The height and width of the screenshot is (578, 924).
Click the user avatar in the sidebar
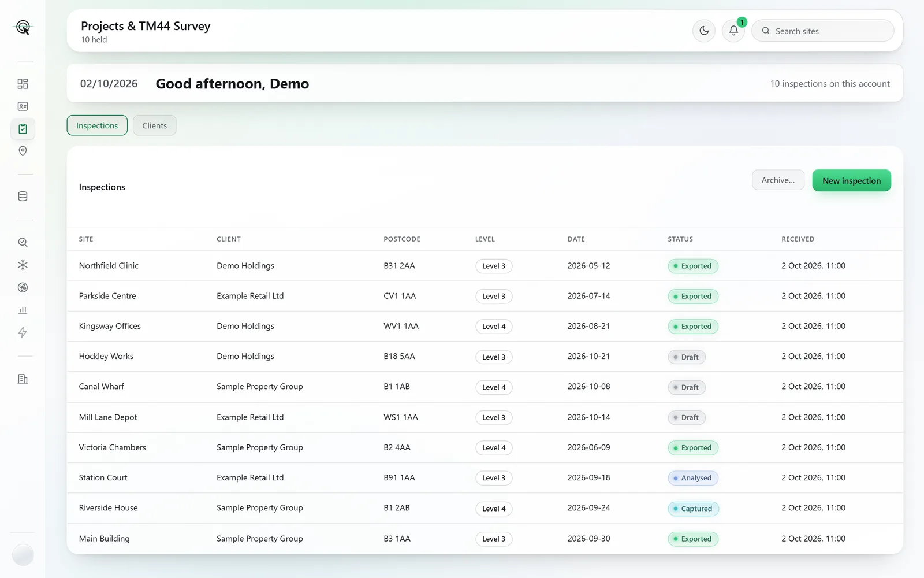click(23, 555)
